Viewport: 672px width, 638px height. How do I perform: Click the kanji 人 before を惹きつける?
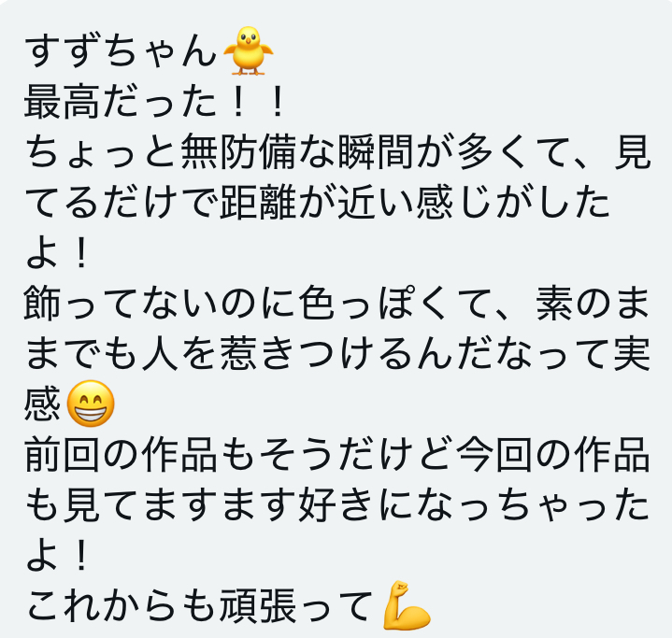pos(160,353)
